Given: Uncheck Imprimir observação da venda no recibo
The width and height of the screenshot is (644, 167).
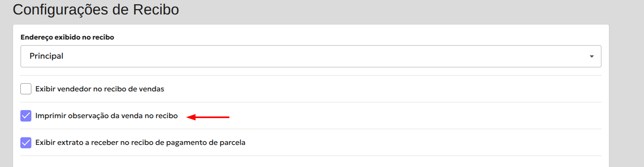Looking at the screenshot, I should click(26, 116).
